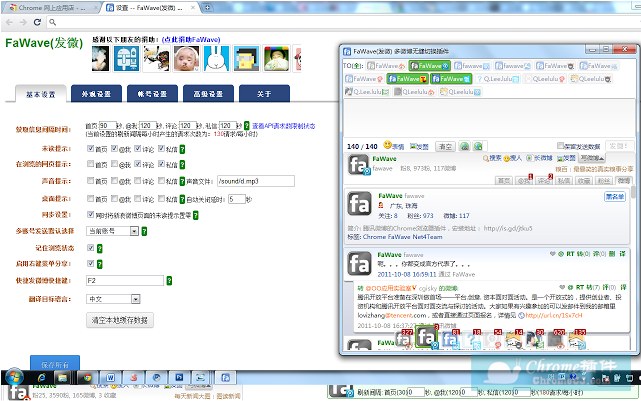Click the account avatar with 327 badge

pyautogui.click(x=403, y=339)
